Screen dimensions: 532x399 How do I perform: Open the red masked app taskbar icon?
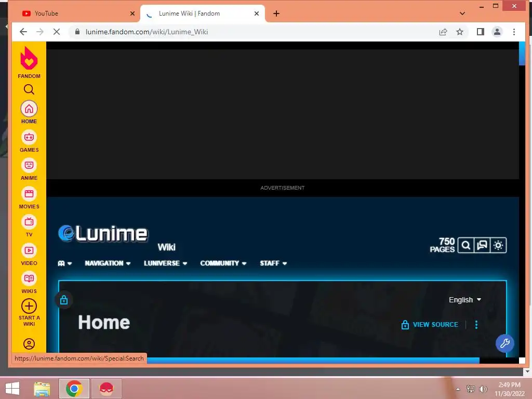pyautogui.click(x=106, y=389)
